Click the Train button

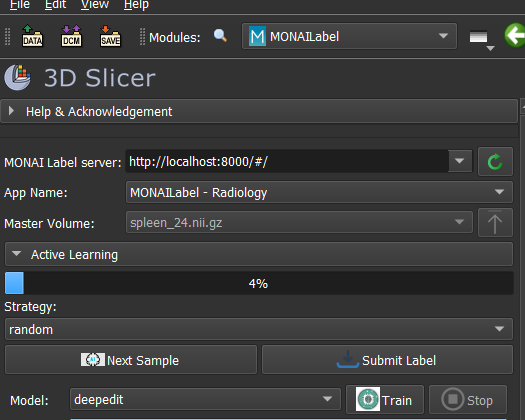(385, 400)
